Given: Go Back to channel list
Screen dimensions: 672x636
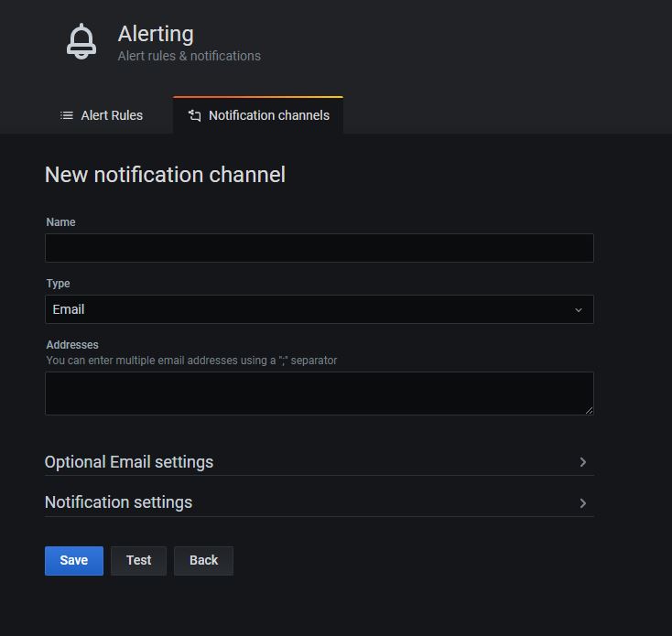Looking at the screenshot, I should (203, 561).
